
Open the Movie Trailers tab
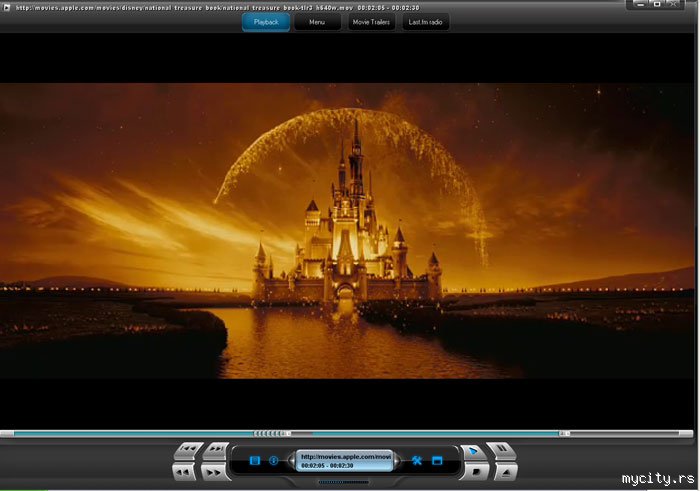[371, 22]
